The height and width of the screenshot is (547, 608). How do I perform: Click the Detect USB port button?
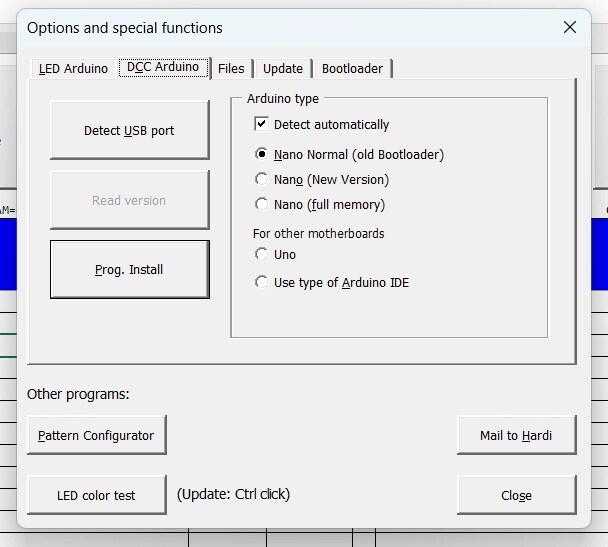pos(129,130)
